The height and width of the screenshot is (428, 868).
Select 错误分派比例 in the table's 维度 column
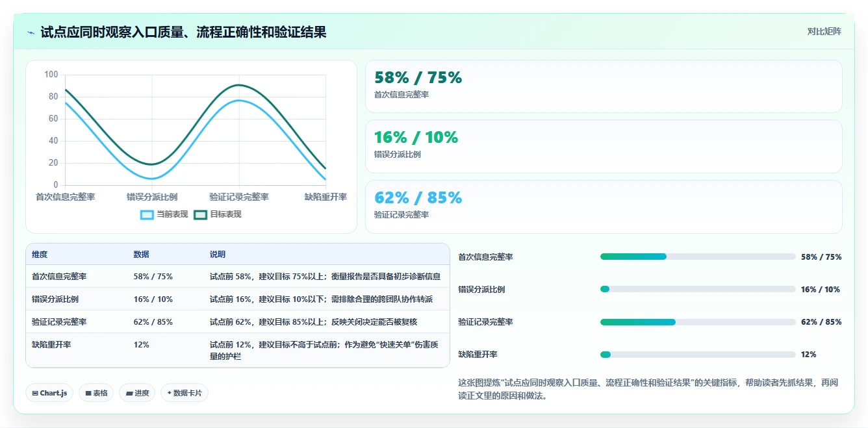tap(55, 299)
